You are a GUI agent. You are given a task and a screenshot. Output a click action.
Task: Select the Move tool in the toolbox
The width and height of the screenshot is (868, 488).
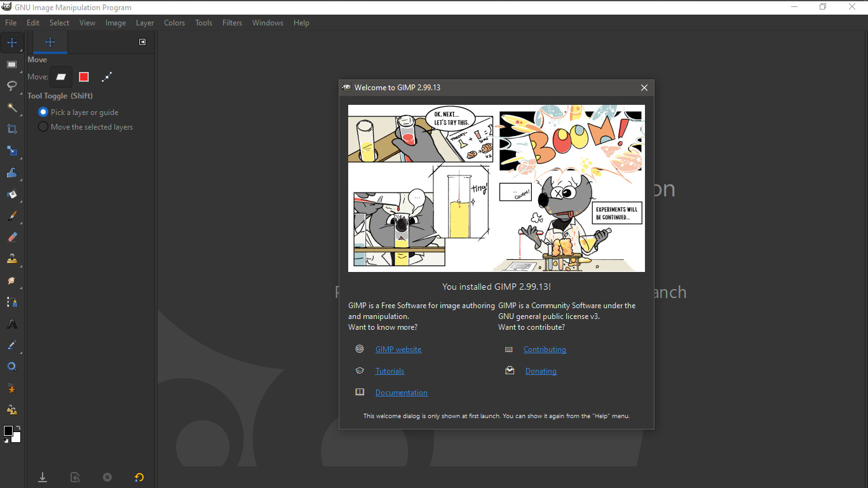pos(12,43)
